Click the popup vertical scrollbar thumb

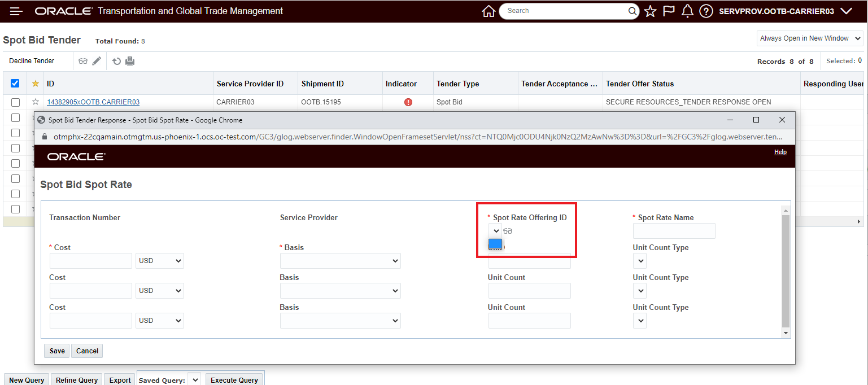click(786, 271)
